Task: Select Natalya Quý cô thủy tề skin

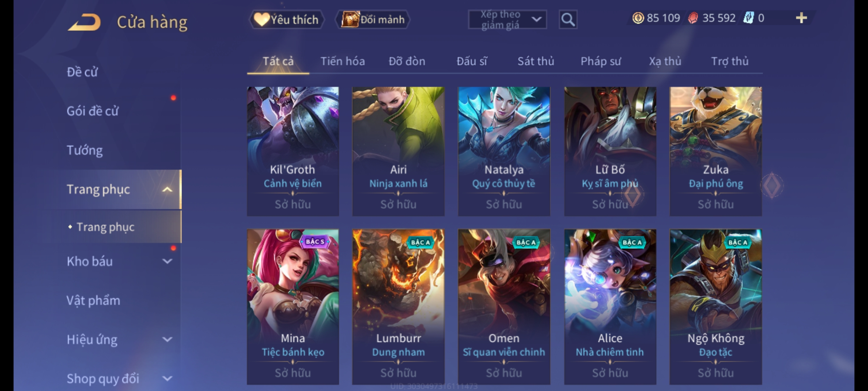Action: click(504, 151)
